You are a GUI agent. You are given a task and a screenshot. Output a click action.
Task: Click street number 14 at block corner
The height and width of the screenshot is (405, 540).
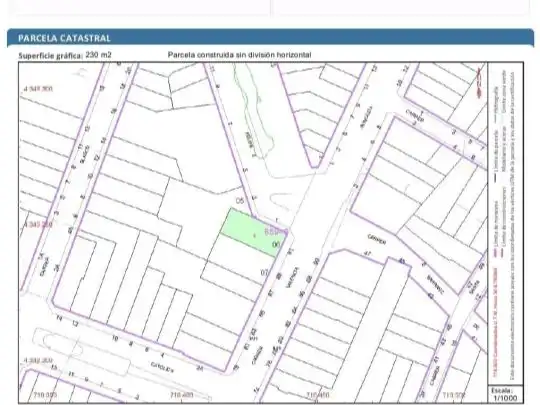(60, 319)
